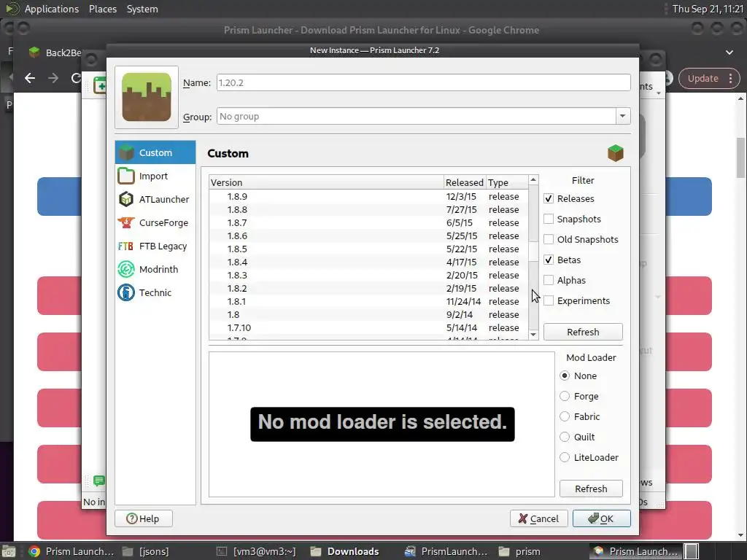The height and width of the screenshot is (560, 747).
Task: Click the instance Name input field
Action: click(424, 82)
